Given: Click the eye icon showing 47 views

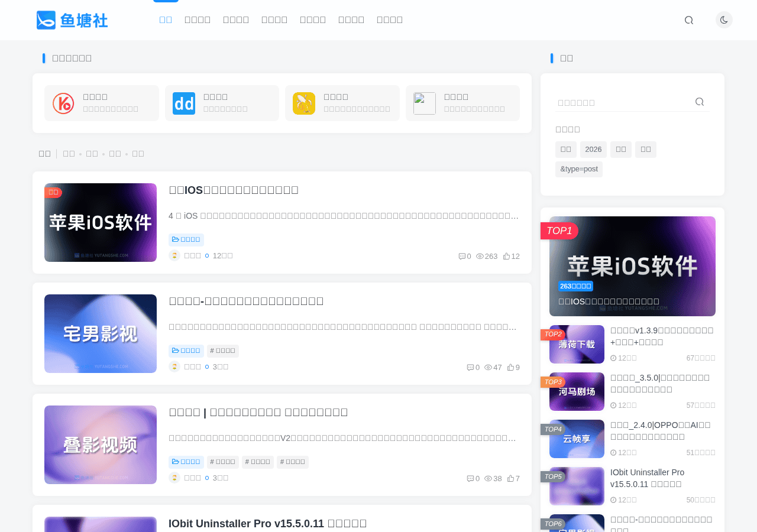Looking at the screenshot, I should click(488, 367).
